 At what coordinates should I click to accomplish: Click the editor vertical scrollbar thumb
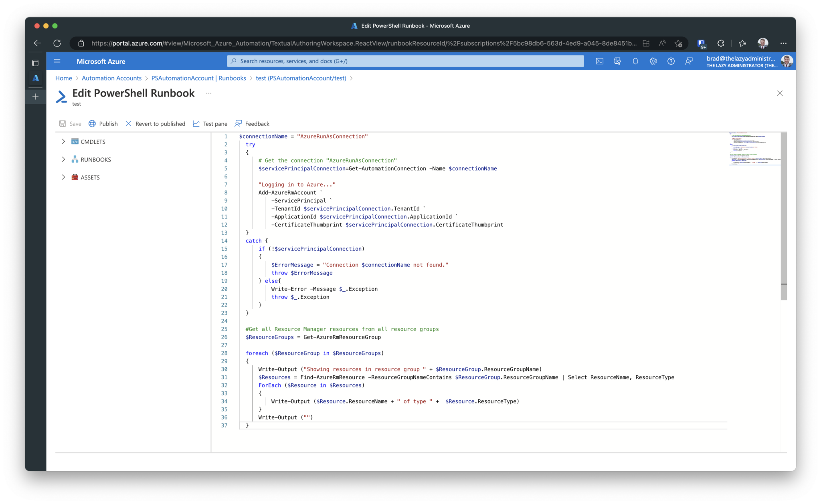pyautogui.click(x=784, y=216)
